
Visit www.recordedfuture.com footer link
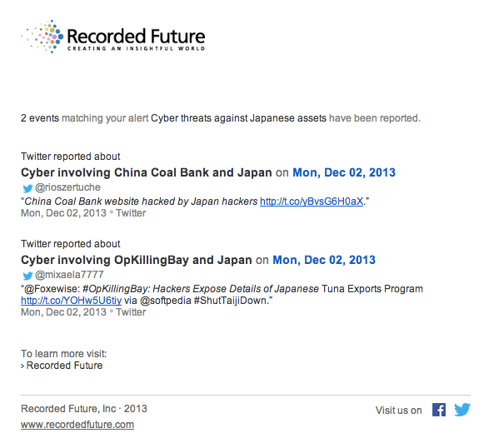click(x=77, y=425)
